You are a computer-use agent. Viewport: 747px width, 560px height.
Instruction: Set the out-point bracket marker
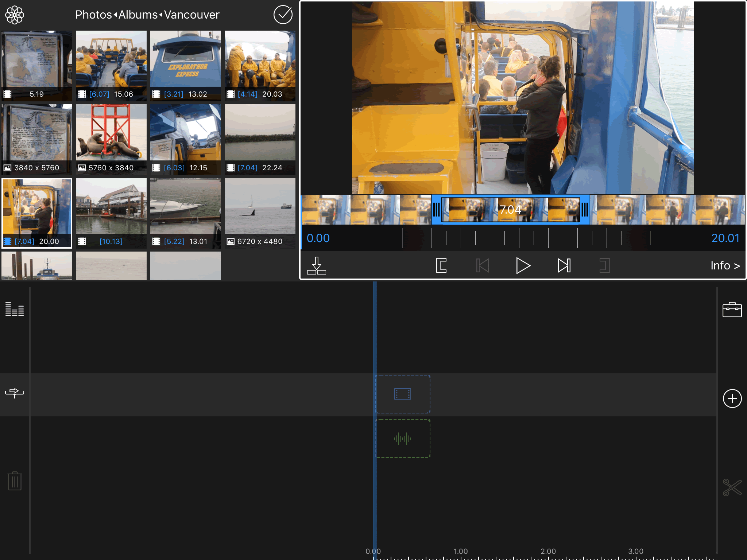604,265
